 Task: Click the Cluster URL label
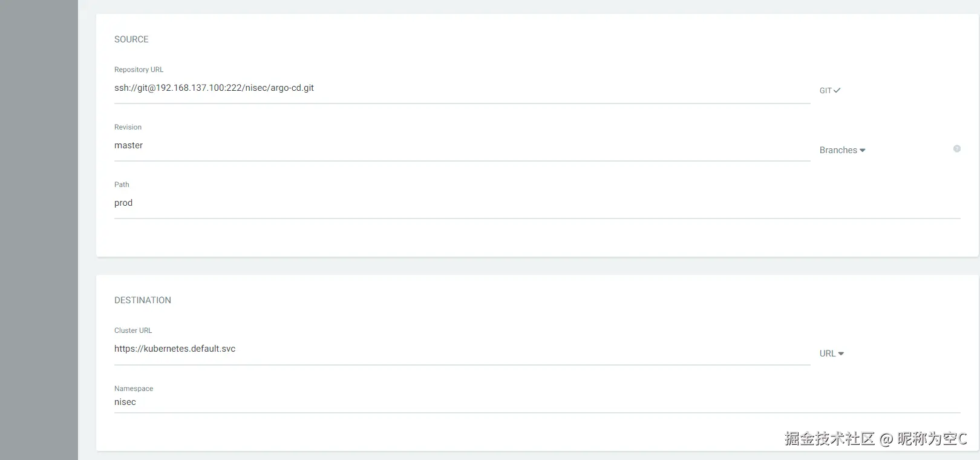133,330
